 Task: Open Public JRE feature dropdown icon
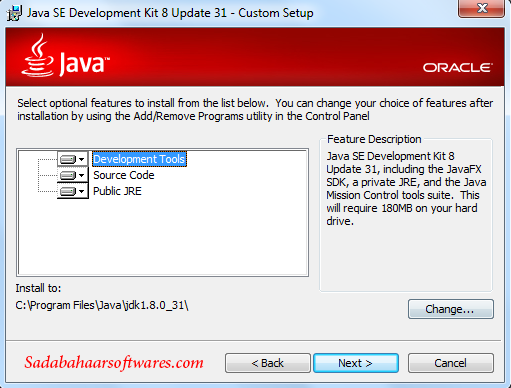coord(73,191)
